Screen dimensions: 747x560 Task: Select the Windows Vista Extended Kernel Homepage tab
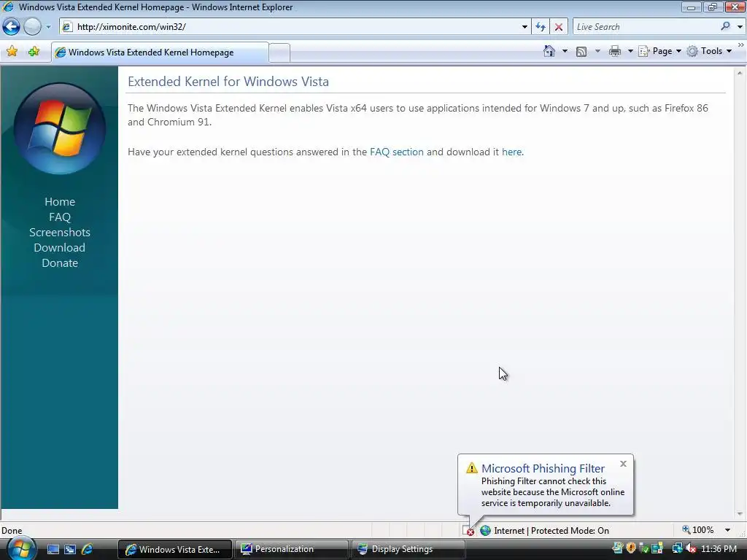[160, 52]
